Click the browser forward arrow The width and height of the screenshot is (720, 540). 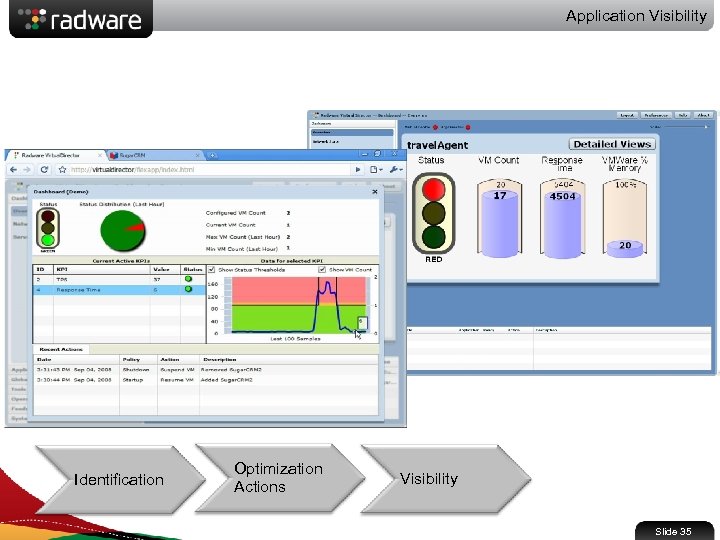(x=27, y=170)
